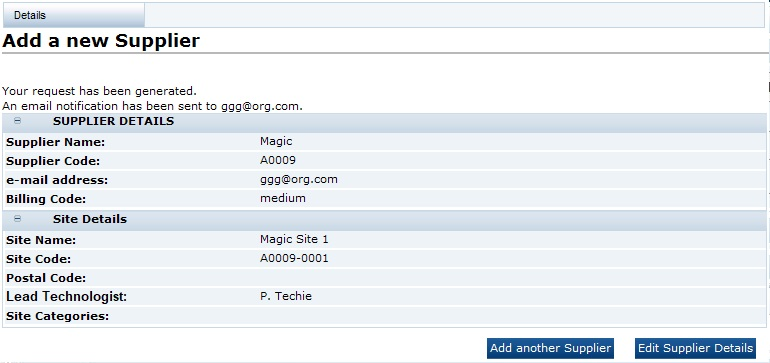Viewport: 770px width, 363px height.
Task: Click the supplier name value Magic
Action: tap(276, 141)
